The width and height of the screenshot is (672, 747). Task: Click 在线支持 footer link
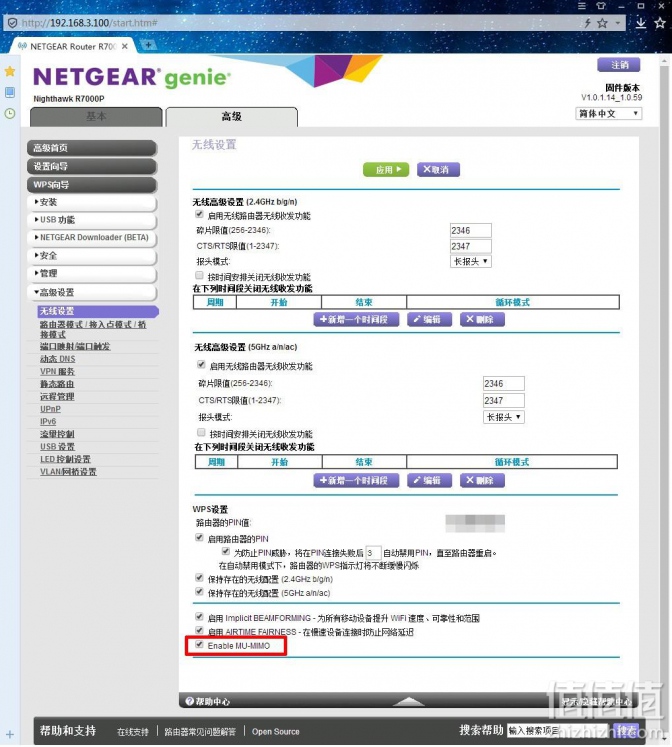pyautogui.click(x=133, y=731)
